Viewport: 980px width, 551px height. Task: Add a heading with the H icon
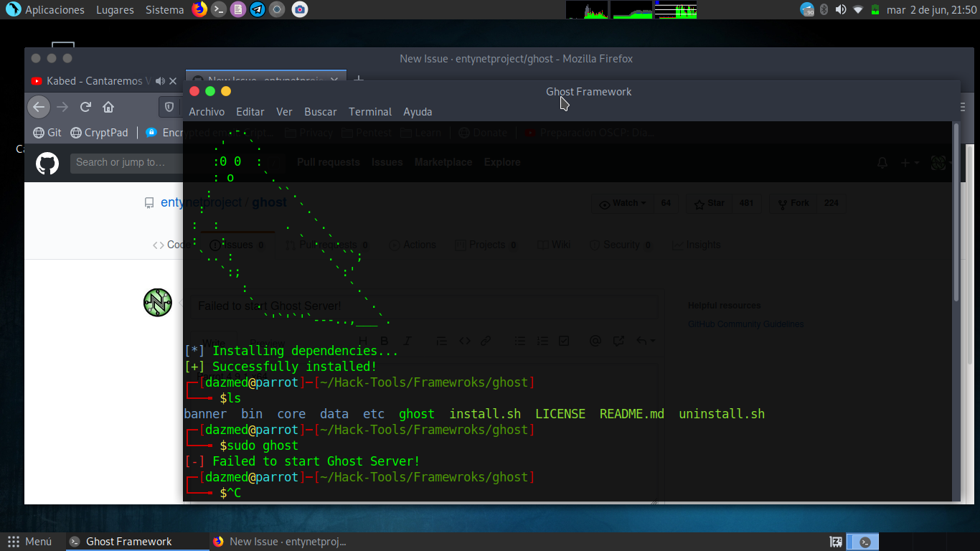point(363,340)
